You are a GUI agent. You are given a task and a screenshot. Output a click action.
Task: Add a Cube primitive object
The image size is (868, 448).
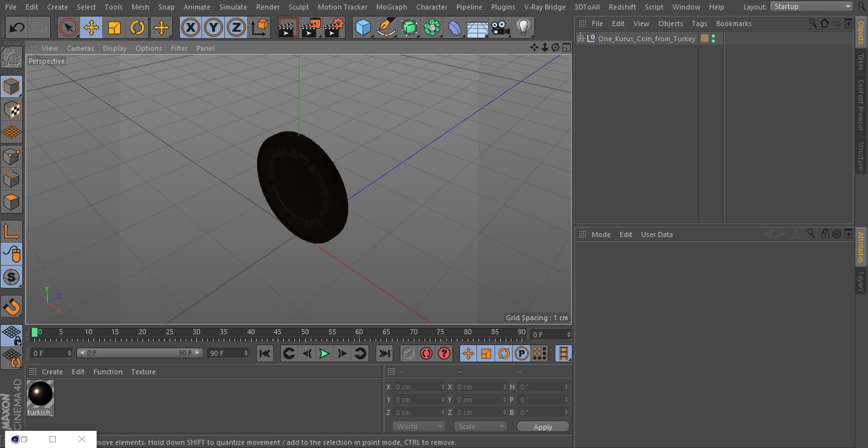[x=363, y=28]
